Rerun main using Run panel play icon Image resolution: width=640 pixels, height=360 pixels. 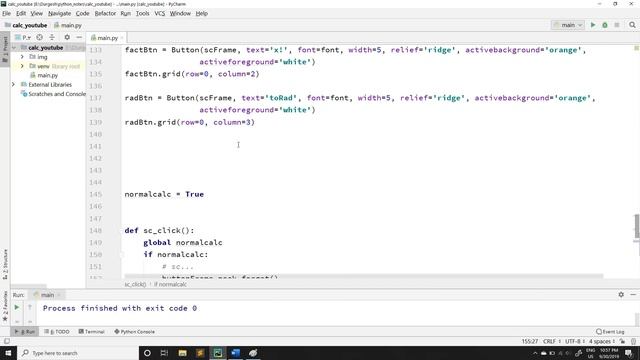[17, 307]
